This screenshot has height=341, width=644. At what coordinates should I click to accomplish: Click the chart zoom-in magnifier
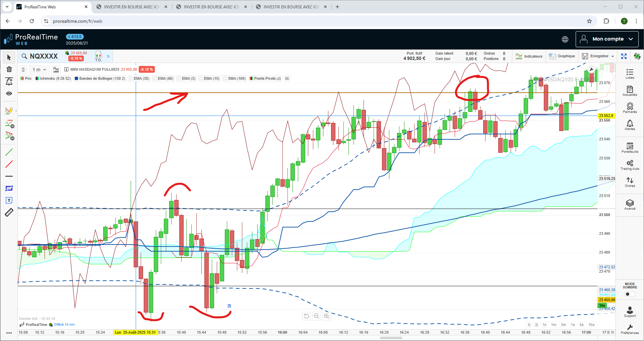coord(326,316)
